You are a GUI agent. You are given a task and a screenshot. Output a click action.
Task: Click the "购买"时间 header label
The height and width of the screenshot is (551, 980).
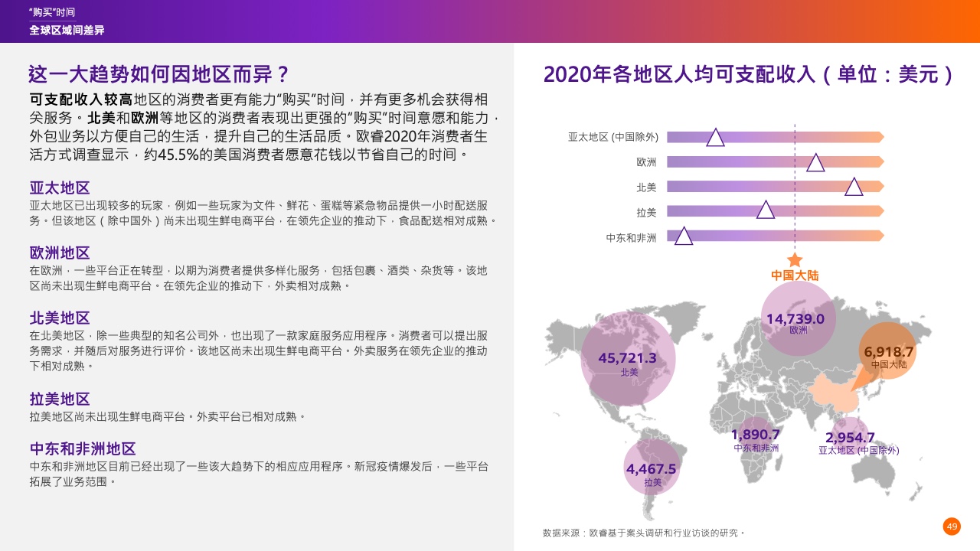[51, 12]
